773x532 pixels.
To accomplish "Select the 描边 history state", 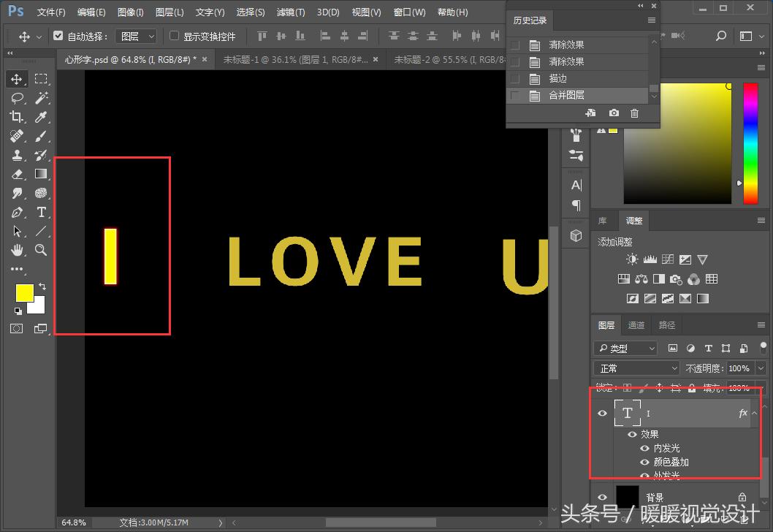I will pyautogui.click(x=558, y=78).
